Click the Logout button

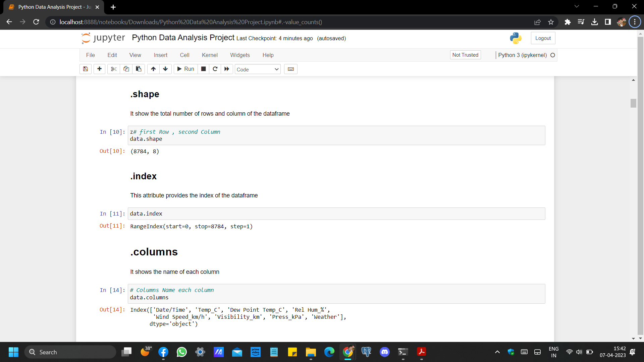pyautogui.click(x=543, y=38)
